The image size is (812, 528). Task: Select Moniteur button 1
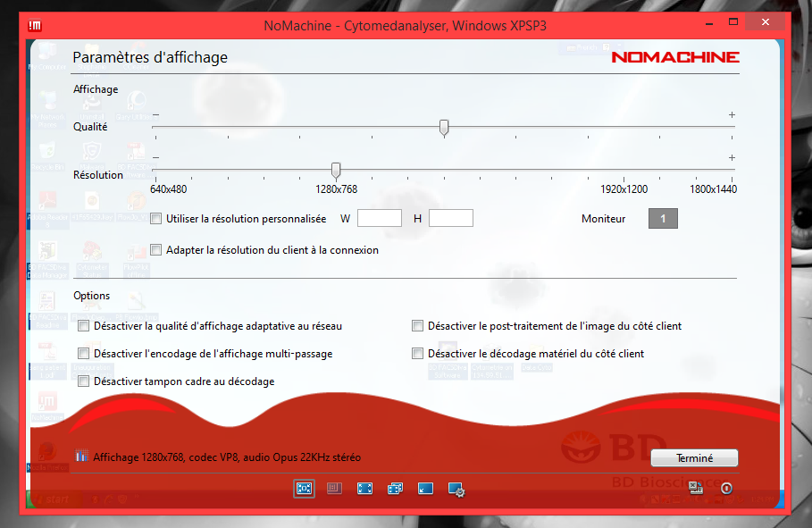coord(663,219)
